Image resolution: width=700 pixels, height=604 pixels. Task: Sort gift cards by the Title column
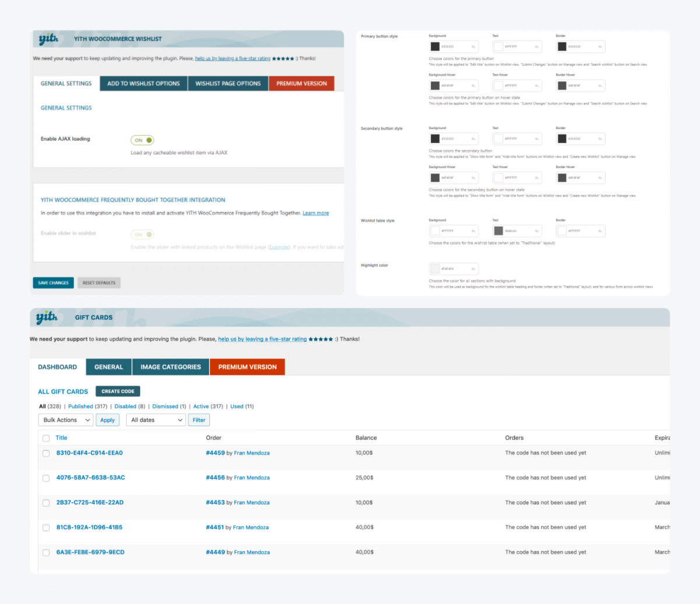click(x=61, y=438)
